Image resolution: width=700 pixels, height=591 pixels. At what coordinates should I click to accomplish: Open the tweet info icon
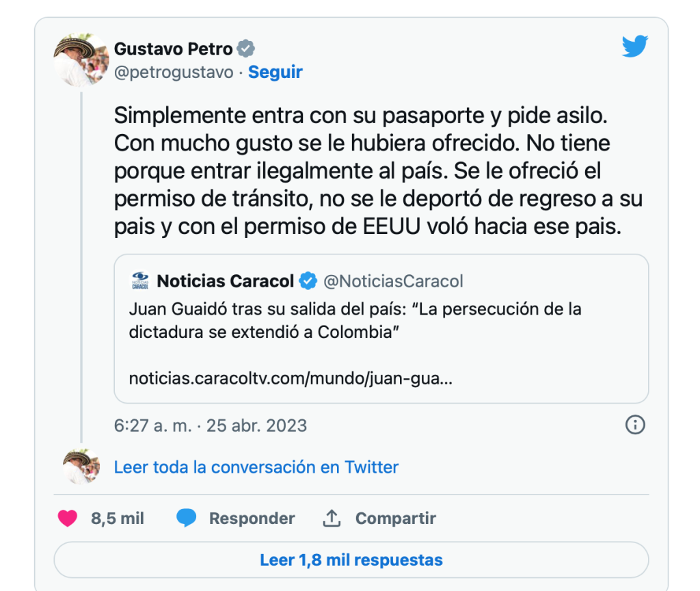coord(635,425)
